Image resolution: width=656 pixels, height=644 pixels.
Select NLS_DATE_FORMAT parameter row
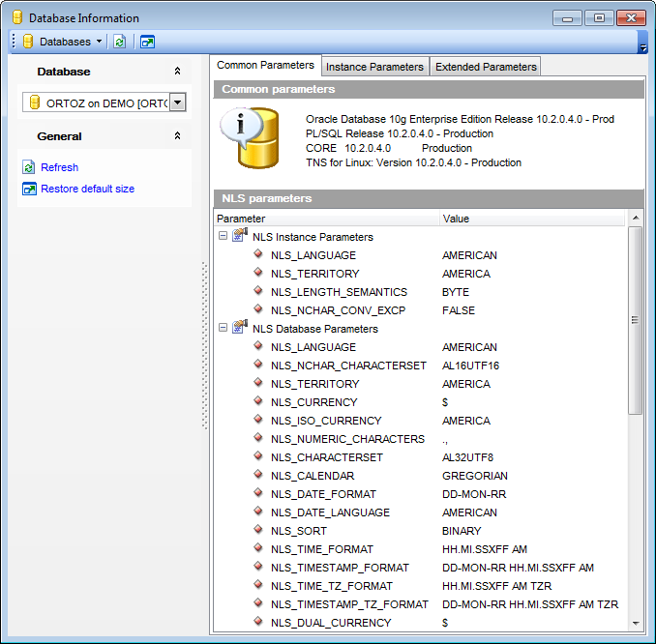pyautogui.click(x=418, y=494)
